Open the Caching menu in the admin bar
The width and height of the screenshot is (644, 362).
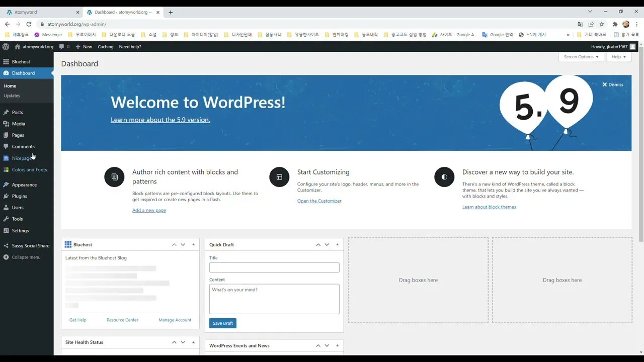tap(106, 47)
